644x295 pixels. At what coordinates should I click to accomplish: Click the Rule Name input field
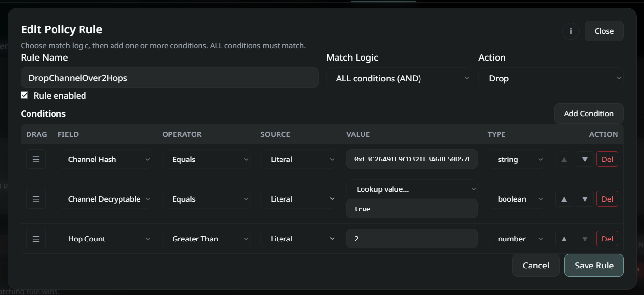[x=169, y=78]
